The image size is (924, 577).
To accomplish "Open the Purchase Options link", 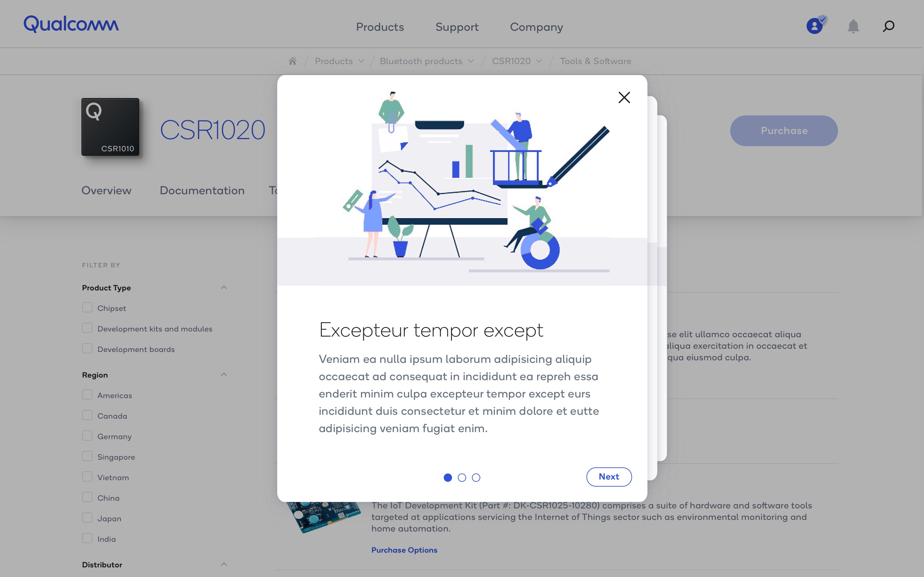I will [x=404, y=550].
